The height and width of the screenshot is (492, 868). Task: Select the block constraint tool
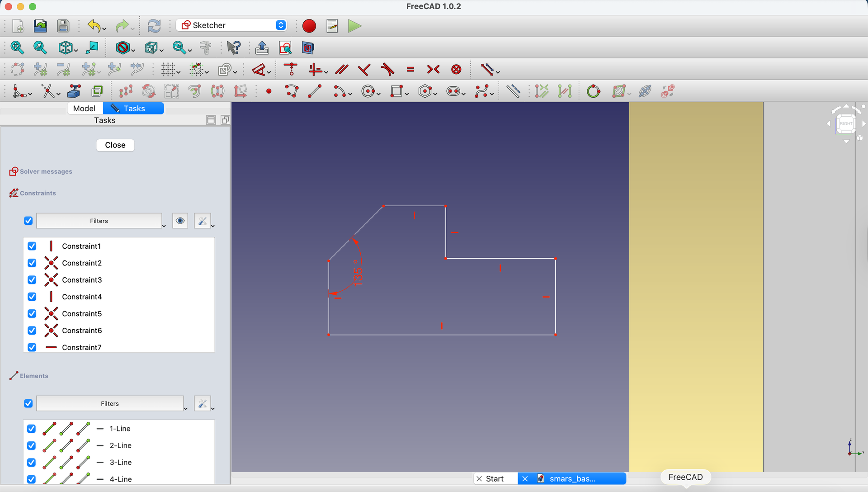coord(457,70)
